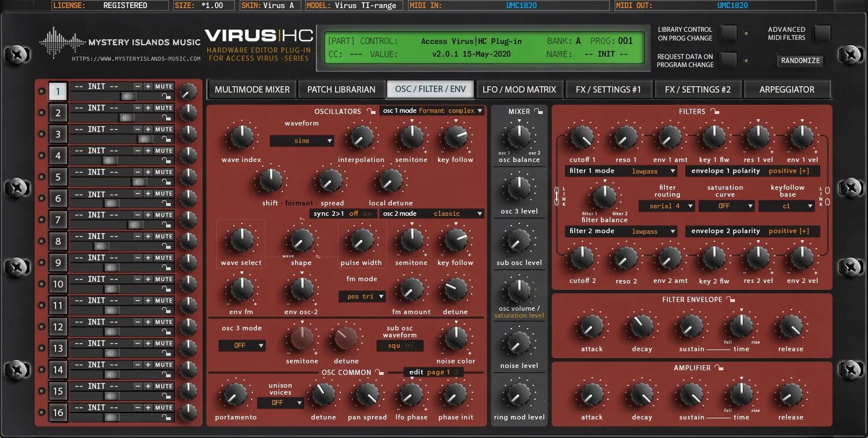The width and height of the screenshot is (868, 438).
Task: Click the cutoff 2 knob
Action: [582, 258]
